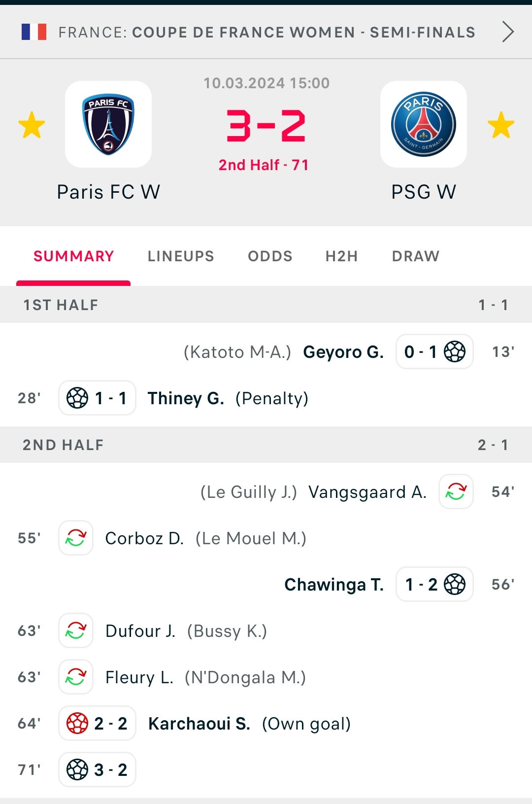Open Paris FC W team logo
532x804 pixels.
click(x=108, y=124)
